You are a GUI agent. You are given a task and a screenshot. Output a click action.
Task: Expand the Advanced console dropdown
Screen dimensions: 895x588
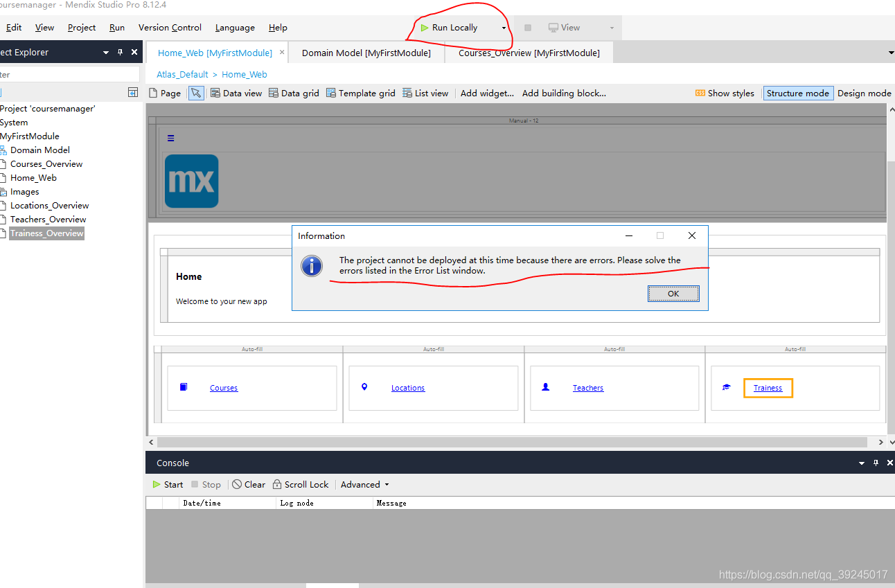pos(364,485)
